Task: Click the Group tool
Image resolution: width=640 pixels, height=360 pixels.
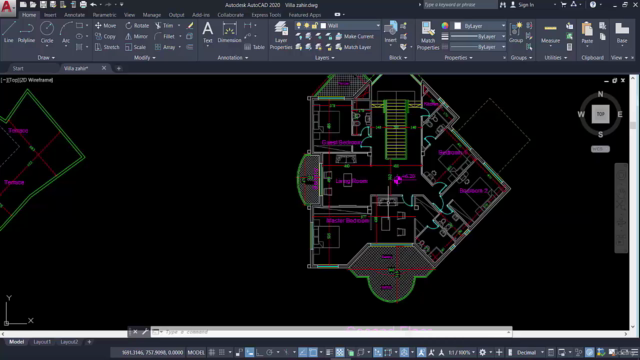Action: (516, 33)
